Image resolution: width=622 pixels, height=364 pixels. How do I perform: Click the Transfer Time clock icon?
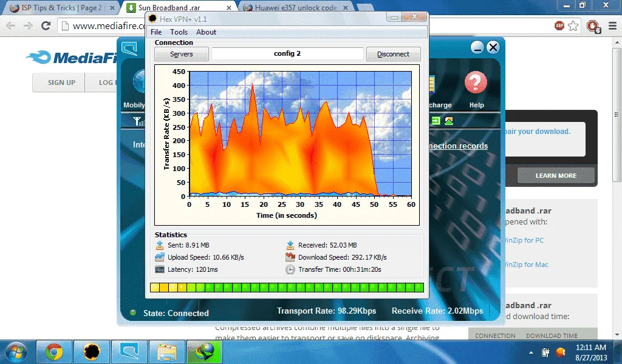pyautogui.click(x=290, y=269)
